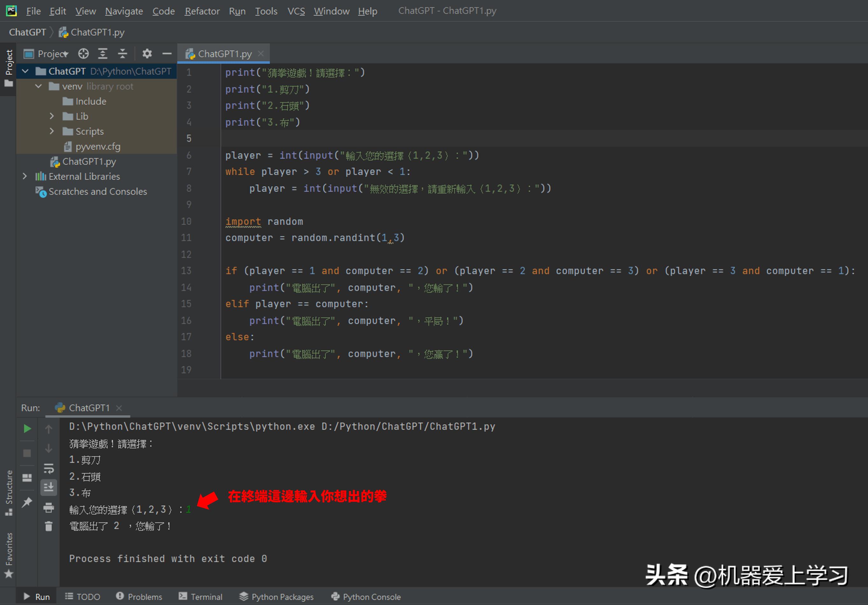Screen dimensions: 868x605
Task: Hide the Project panel with minus icon
Action: 167,54
